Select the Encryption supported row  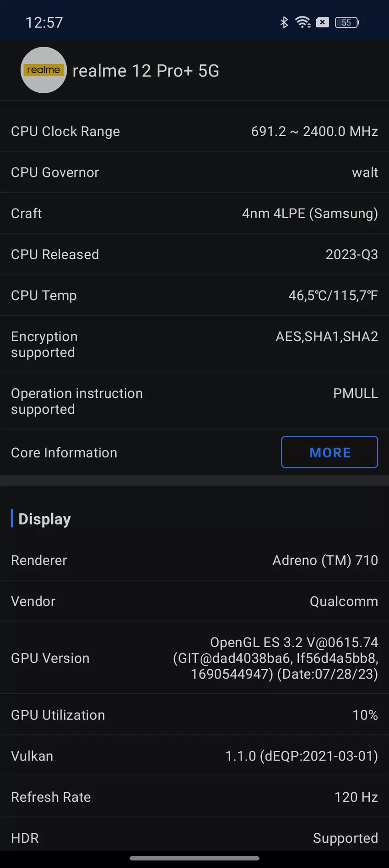pyautogui.click(x=194, y=344)
